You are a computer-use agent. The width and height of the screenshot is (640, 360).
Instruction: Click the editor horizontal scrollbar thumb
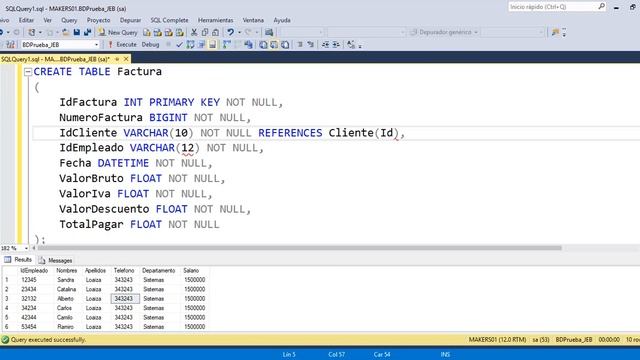pos(300,248)
